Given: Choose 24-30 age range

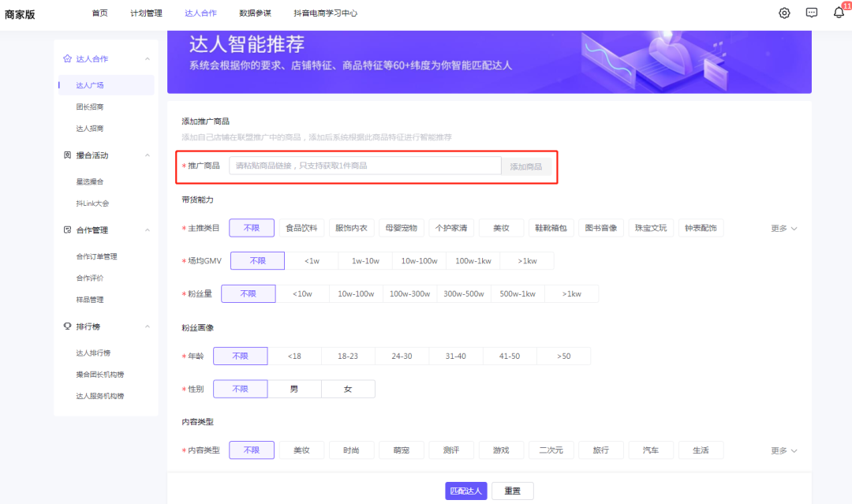Looking at the screenshot, I should [402, 357].
